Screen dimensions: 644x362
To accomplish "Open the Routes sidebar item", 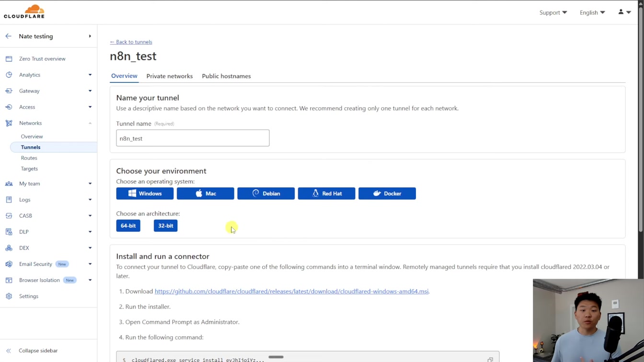I will [x=29, y=158].
